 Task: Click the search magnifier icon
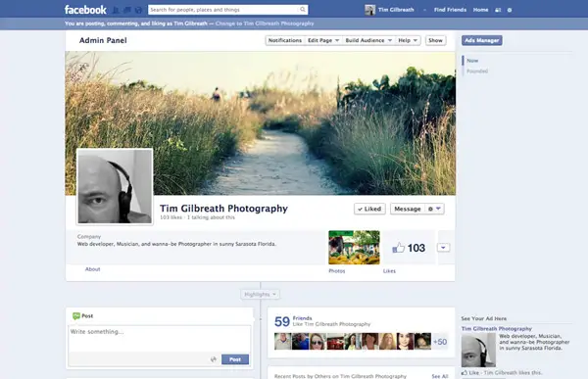302,10
